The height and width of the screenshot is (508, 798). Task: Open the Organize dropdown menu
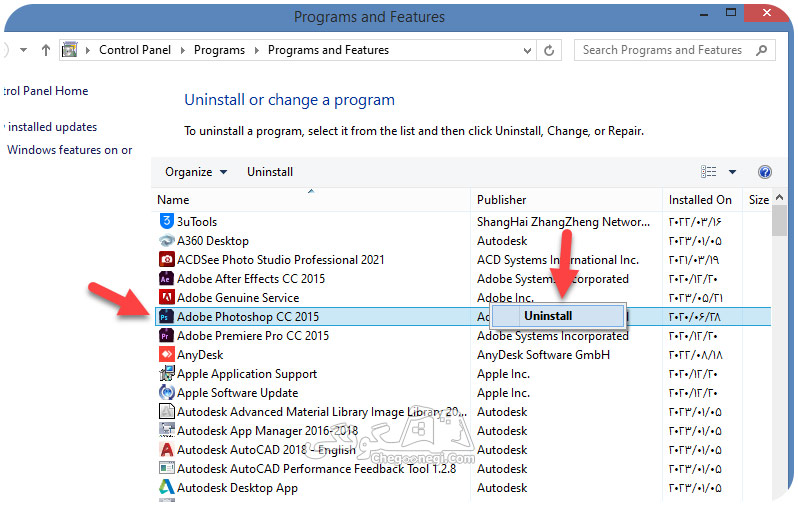point(196,172)
